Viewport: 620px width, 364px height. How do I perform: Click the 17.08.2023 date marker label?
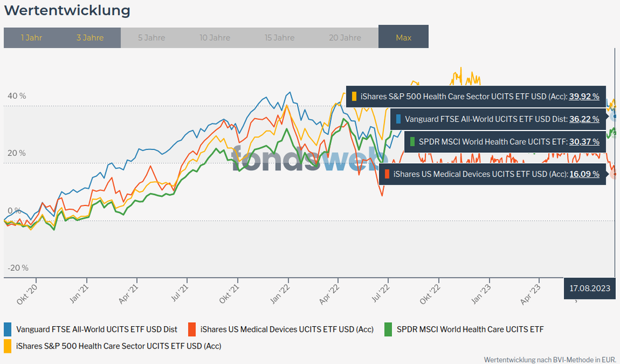[590, 288]
